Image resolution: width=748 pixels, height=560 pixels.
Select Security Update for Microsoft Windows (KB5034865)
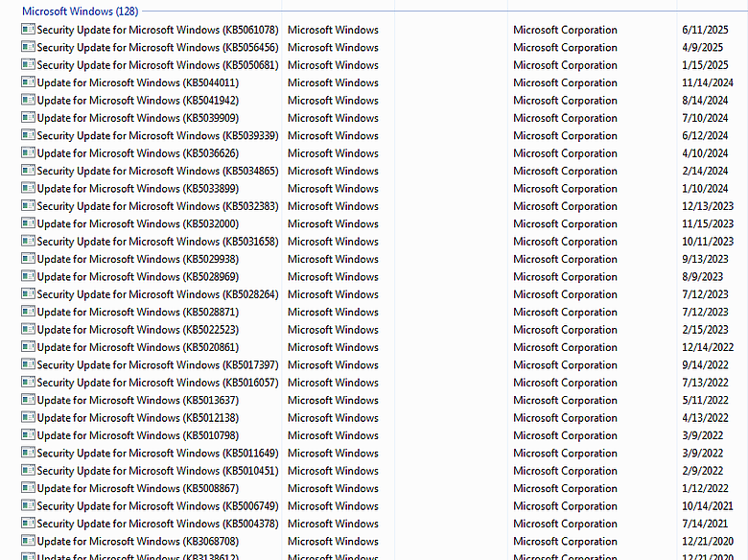158,171
